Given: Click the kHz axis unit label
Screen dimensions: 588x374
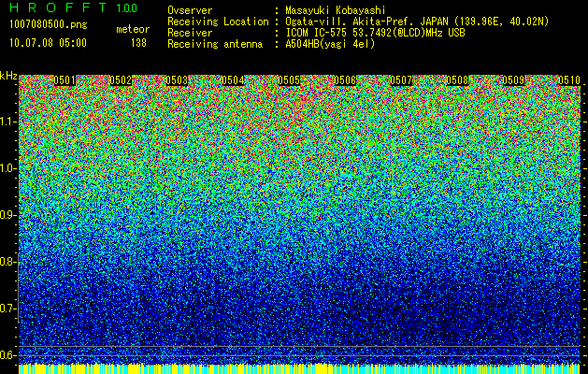Looking at the screenshot, I should pos(8,76).
